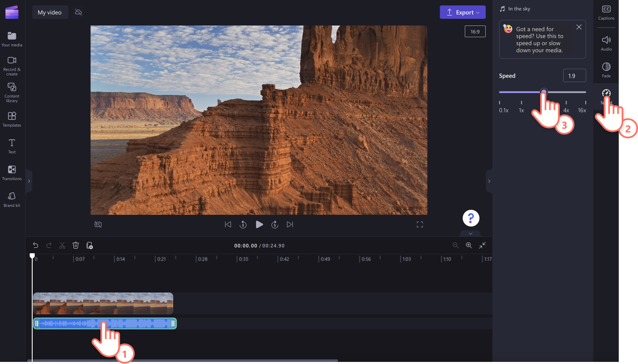Image resolution: width=638 pixels, height=364 pixels.
Task: Click the Clipchamp logo icon
Action: tap(12, 12)
